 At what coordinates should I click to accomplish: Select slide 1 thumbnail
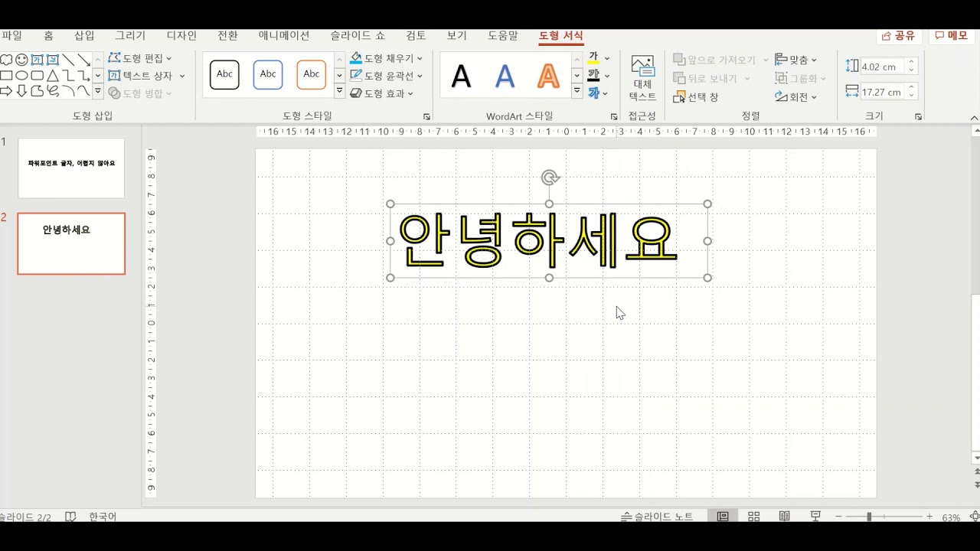pyautogui.click(x=71, y=168)
